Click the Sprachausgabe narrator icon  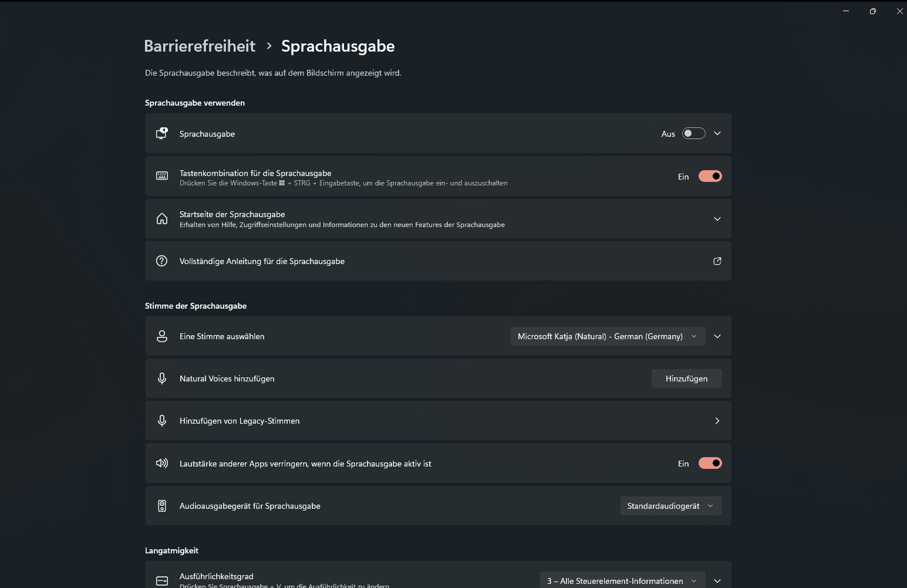[x=161, y=133]
